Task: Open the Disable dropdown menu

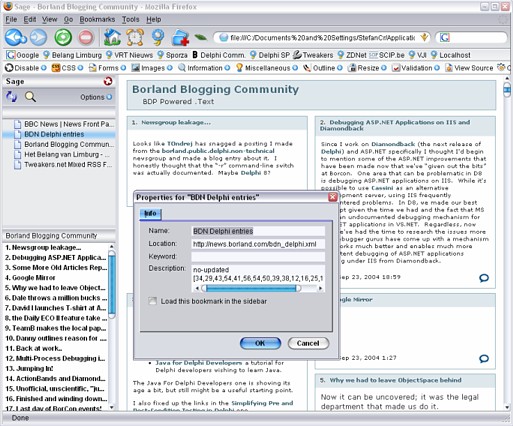Action: tap(26, 68)
